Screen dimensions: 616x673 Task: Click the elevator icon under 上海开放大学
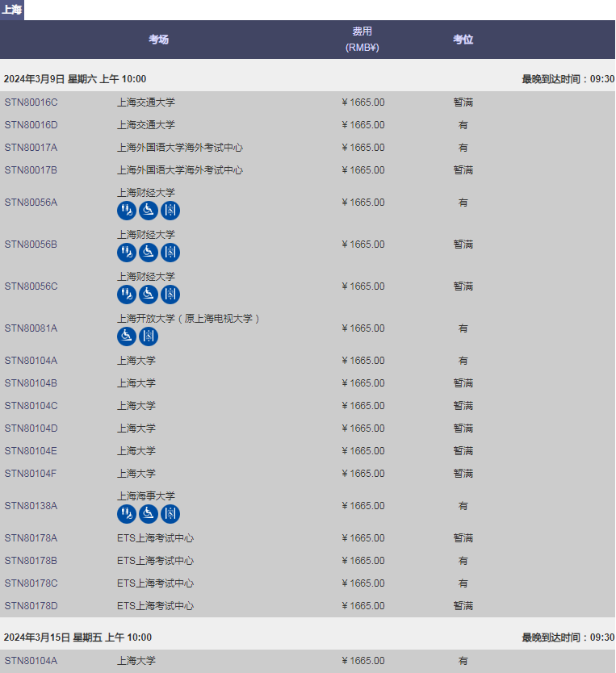149,336
